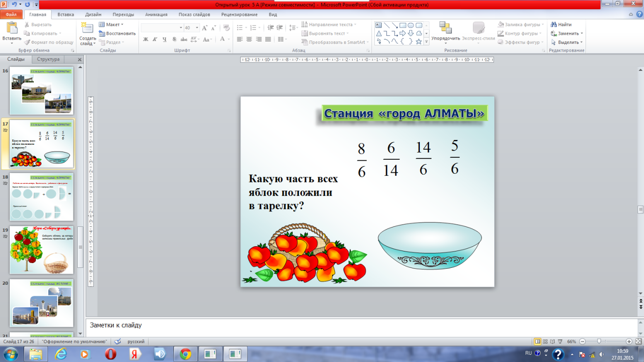644x362 pixels.
Task: Click zoom in plus button
Action: click(x=629, y=341)
